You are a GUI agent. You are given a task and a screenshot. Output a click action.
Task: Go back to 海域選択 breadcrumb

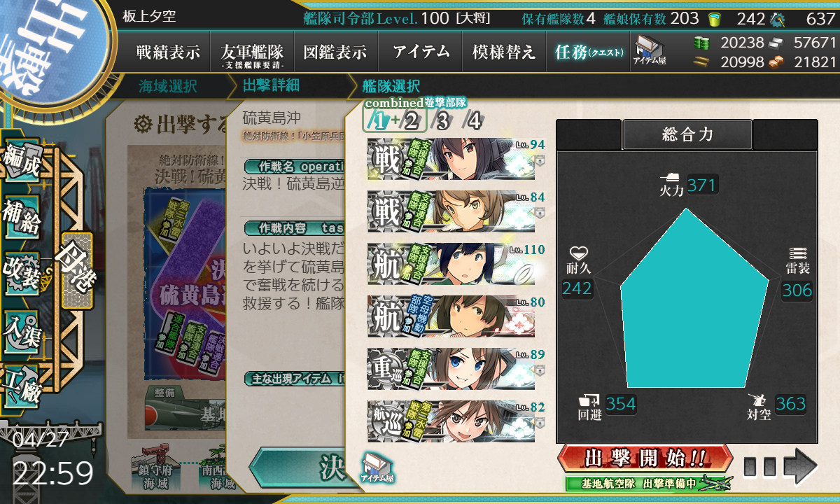tap(168, 87)
